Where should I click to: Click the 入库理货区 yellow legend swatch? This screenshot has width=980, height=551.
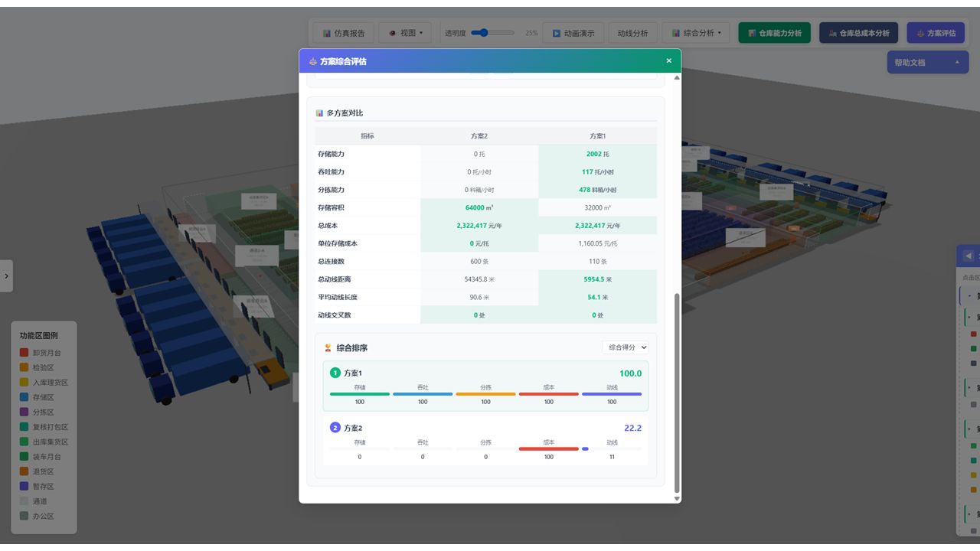[x=24, y=383]
